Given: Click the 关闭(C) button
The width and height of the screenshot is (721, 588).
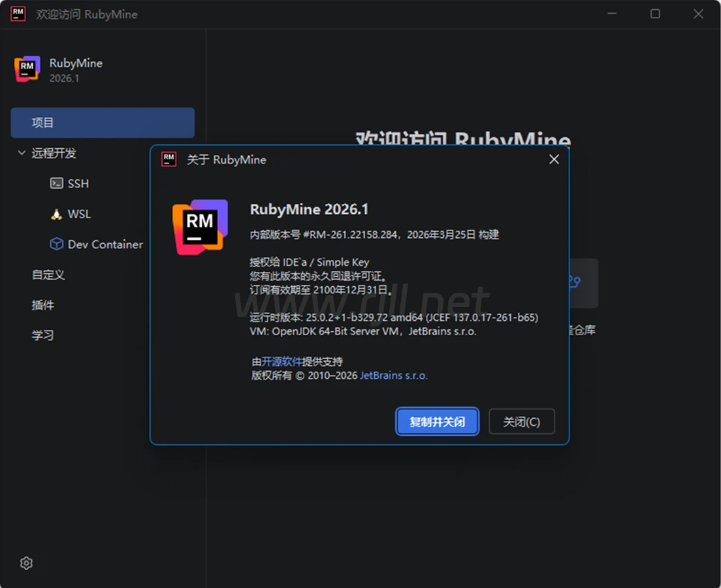Looking at the screenshot, I should [x=521, y=422].
